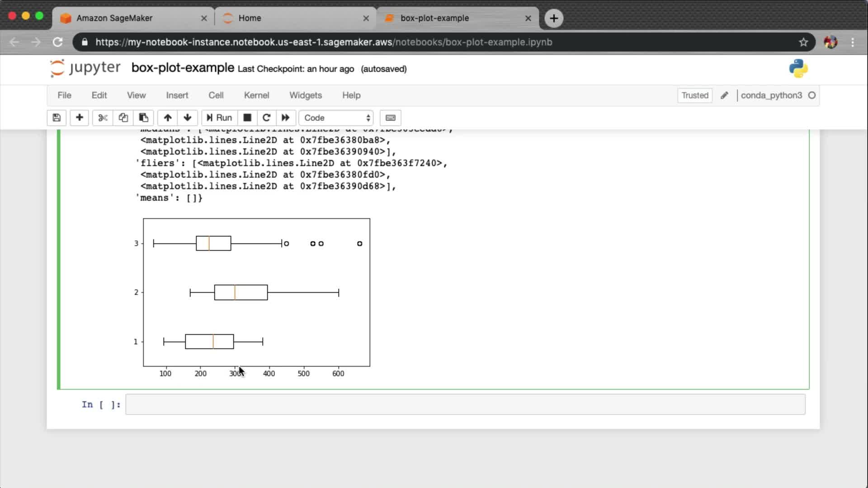Click the save and checkpoint icon
The width and height of the screenshot is (868, 488).
(x=57, y=117)
